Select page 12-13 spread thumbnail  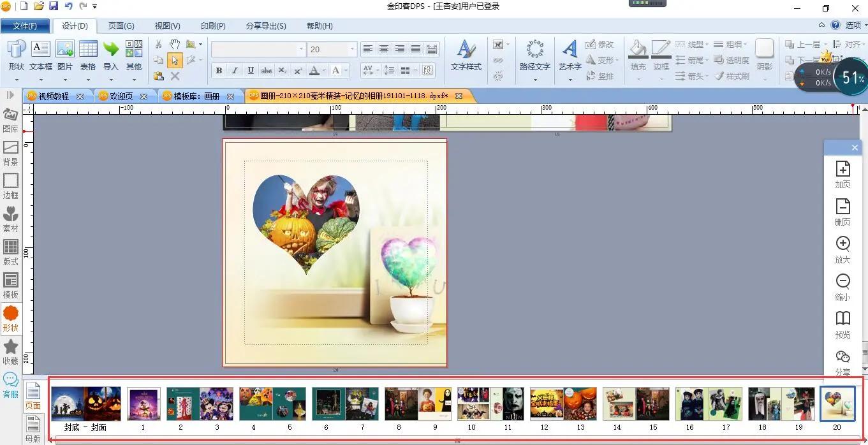coord(564,404)
